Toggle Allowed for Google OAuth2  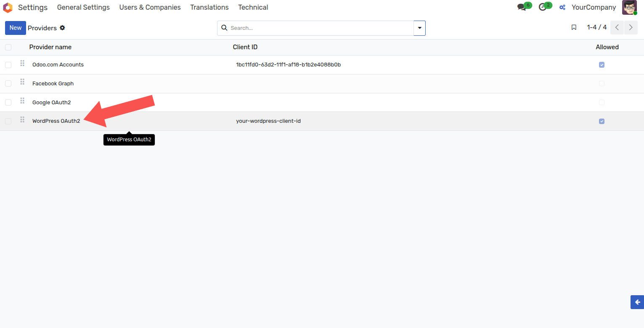pos(602,103)
